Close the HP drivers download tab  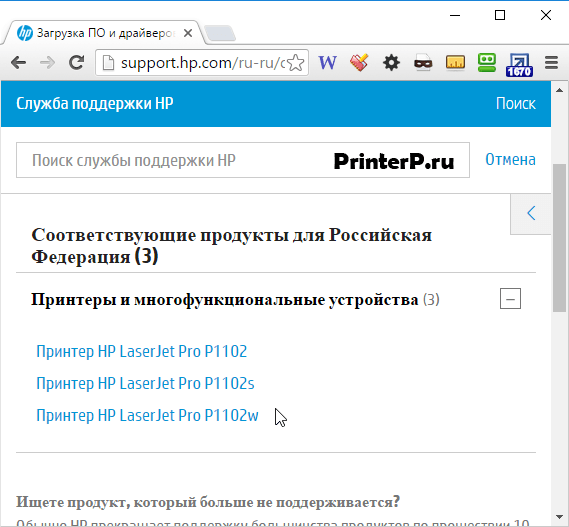tap(188, 33)
